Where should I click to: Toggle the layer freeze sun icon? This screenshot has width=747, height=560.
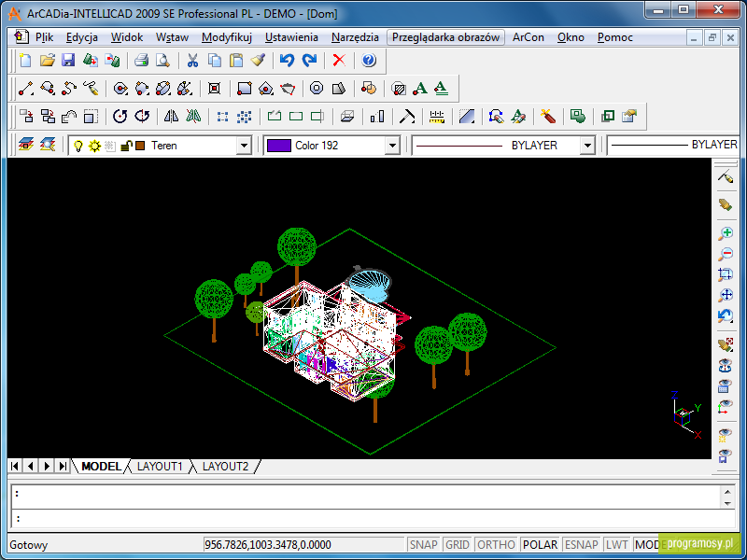coord(95,146)
